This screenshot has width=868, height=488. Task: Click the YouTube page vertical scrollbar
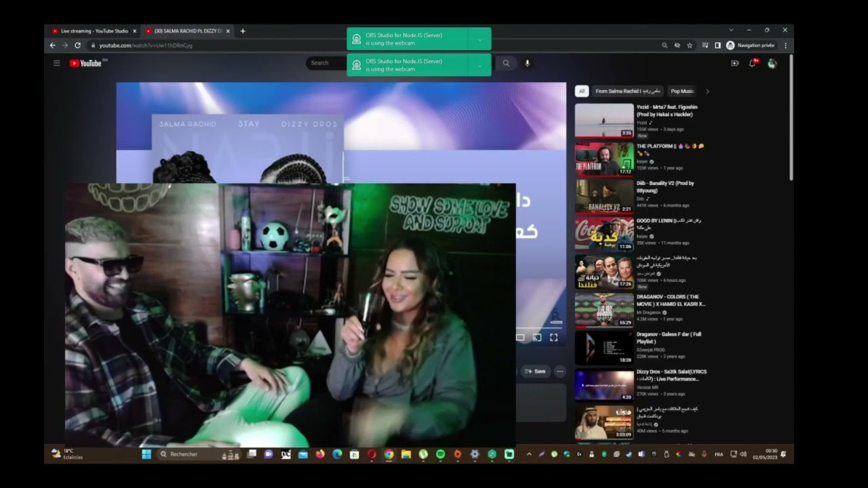[x=791, y=119]
